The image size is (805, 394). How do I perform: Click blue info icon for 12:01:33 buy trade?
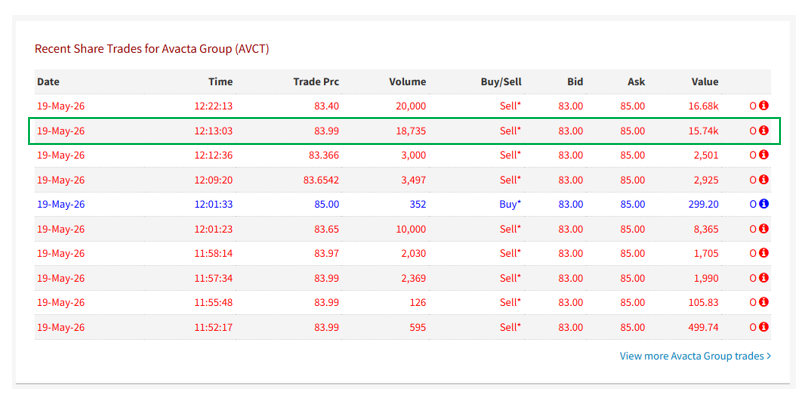click(x=763, y=204)
